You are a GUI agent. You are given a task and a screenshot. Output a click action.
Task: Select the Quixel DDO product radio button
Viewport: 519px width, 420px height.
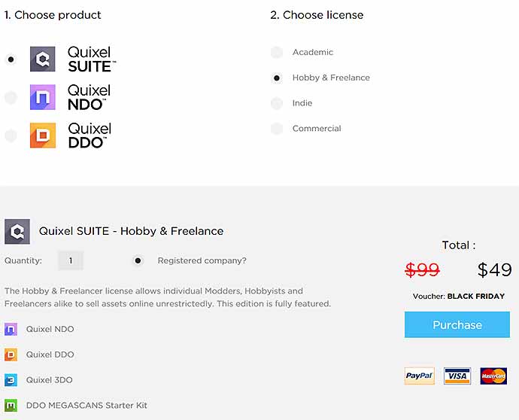tap(11, 135)
